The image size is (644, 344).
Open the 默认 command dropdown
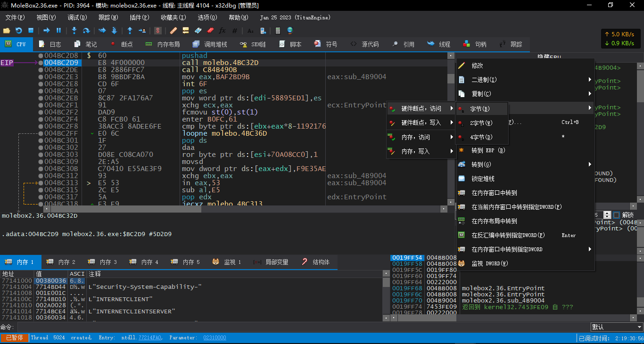pyautogui.click(x=617, y=327)
